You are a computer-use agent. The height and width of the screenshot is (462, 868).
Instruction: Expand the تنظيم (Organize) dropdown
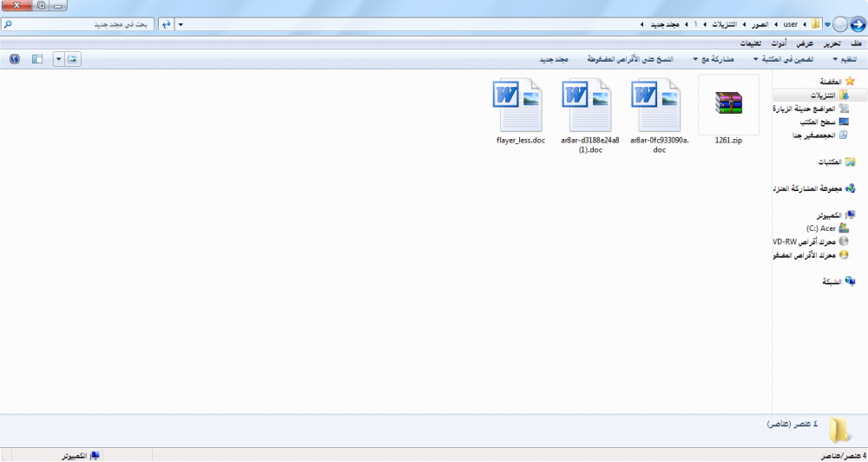[845, 59]
